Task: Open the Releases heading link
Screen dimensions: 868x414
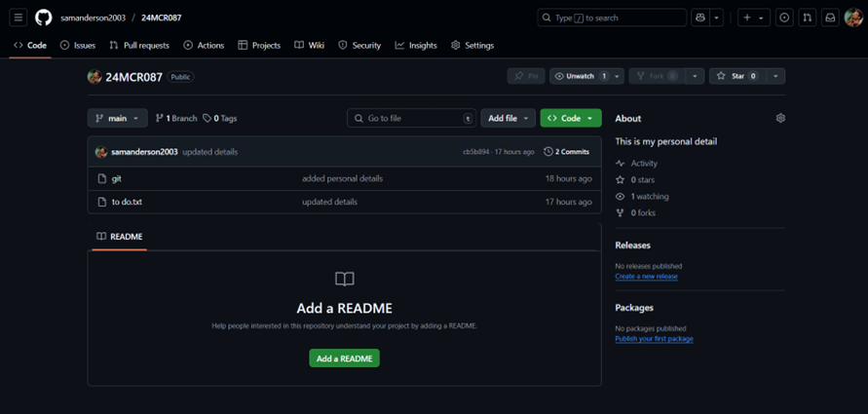Action: tap(632, 245)
